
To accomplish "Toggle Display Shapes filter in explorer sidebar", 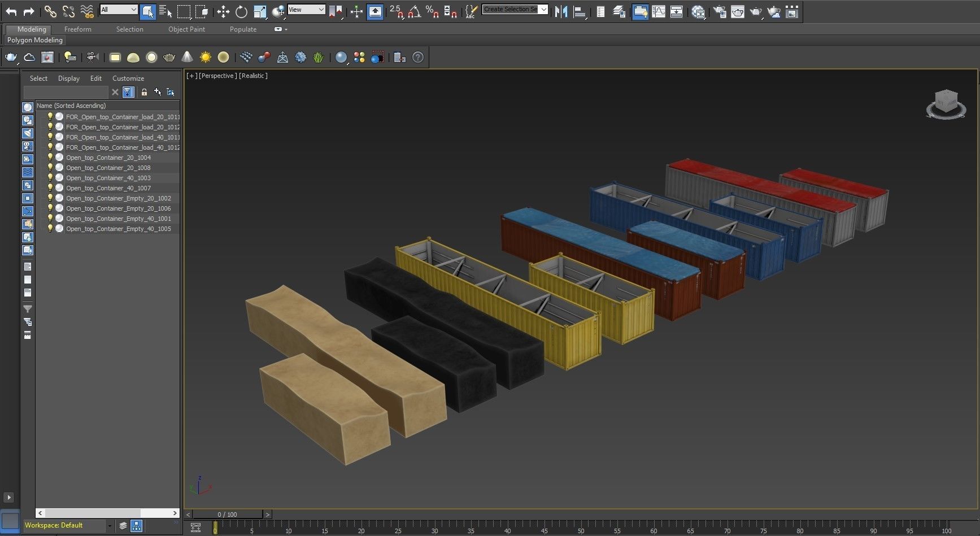I will tap(28, 120).
